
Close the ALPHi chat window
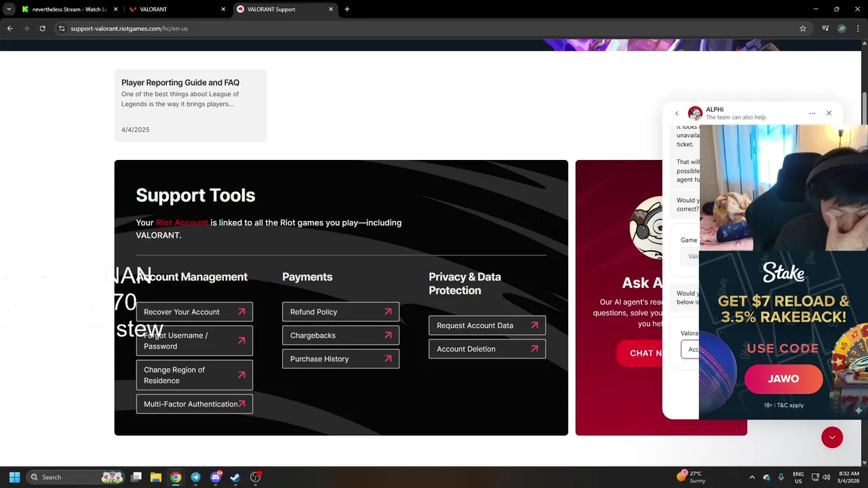point(829,113)
